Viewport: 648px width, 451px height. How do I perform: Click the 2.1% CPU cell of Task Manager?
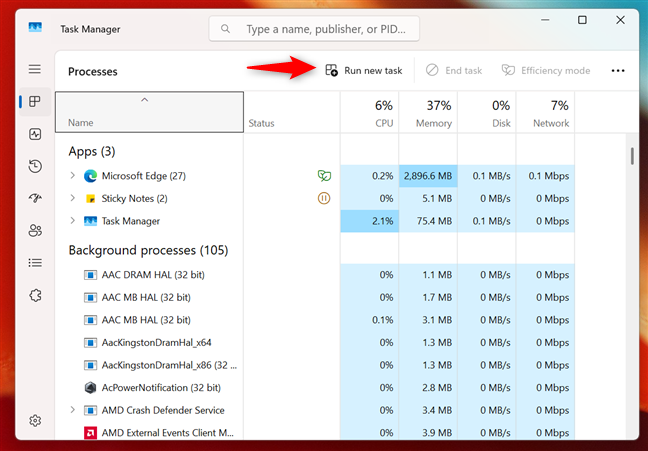369,221
